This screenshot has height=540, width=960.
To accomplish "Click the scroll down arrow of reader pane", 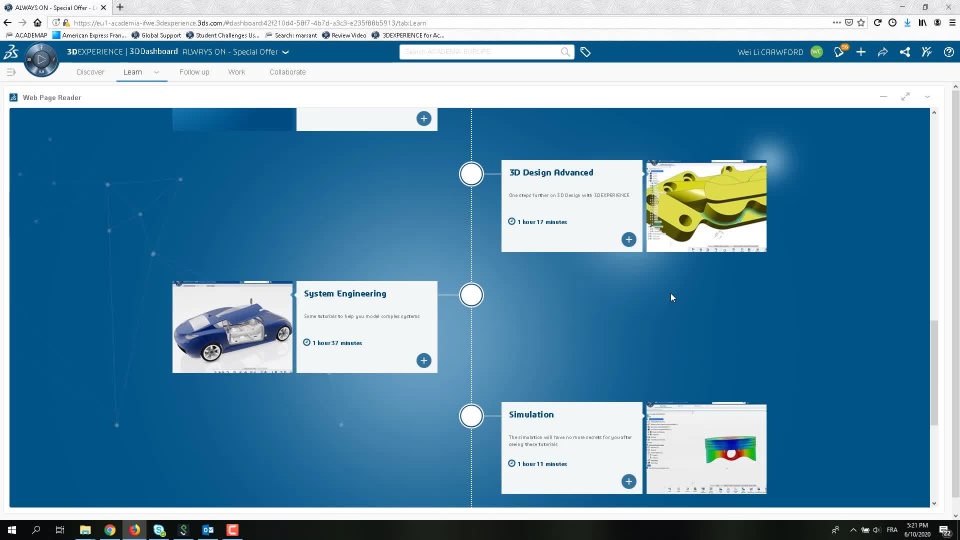I will click(934, 503).
